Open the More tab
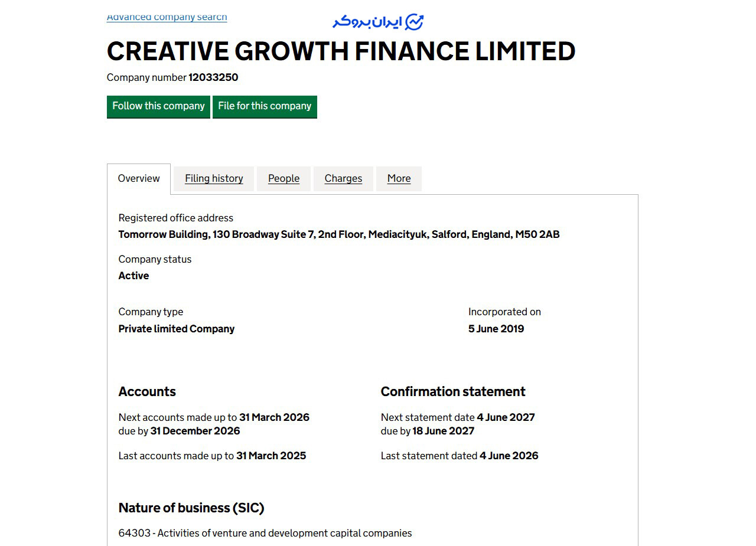Image resolution: width=756 pixels, height=546 pixels. (399, 178)
